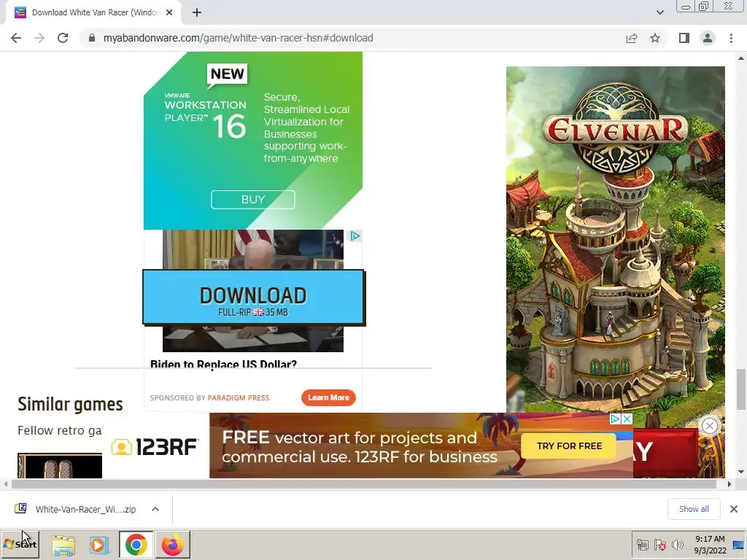Expand the tab search dropdown
The image size is (747, 560).
(x=659, y=12)
